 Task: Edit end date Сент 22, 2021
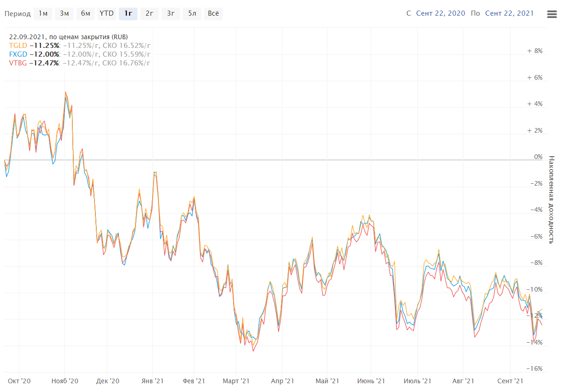509,13
